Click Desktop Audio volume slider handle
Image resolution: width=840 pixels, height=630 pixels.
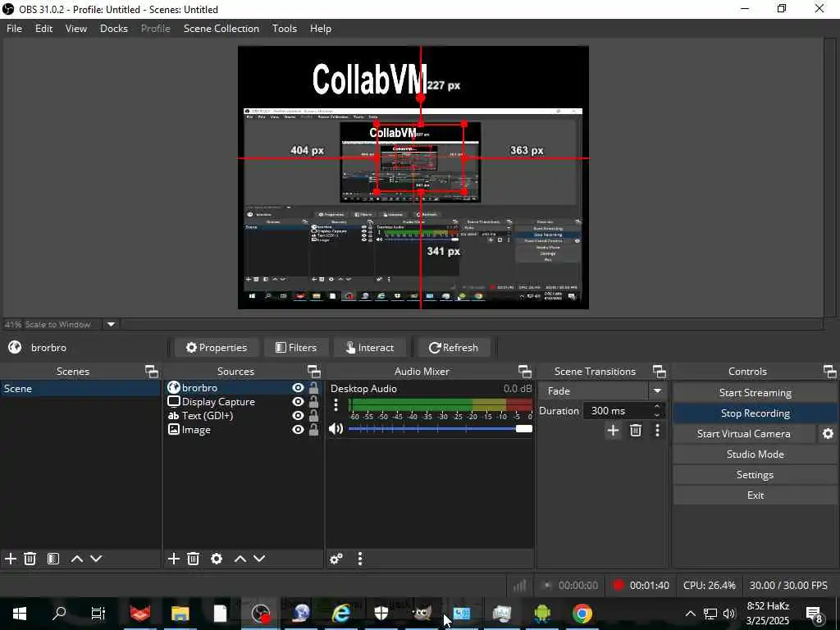coord(524,428)
